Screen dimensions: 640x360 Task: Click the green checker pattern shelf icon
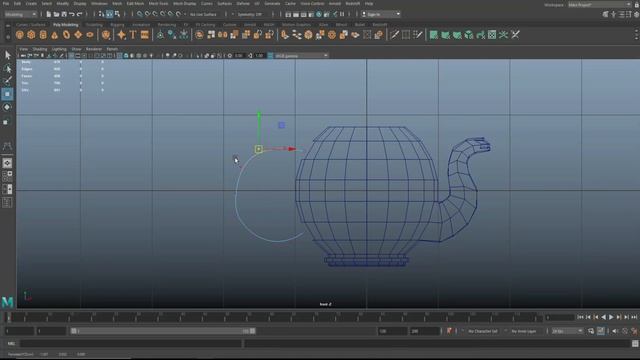492,35
